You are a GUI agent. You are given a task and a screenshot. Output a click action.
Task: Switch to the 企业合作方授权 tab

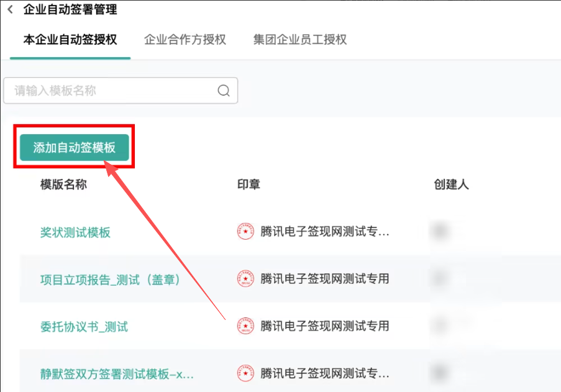coord(185,39)
